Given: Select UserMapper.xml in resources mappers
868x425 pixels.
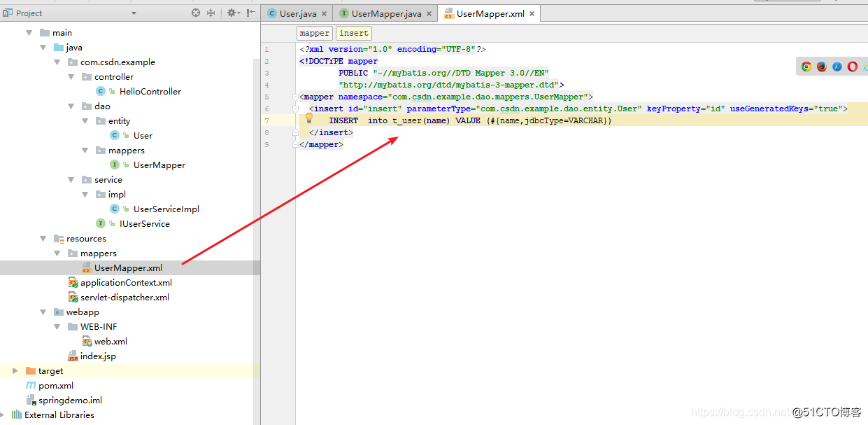Looking at the screenshot, I should (129, 268).
